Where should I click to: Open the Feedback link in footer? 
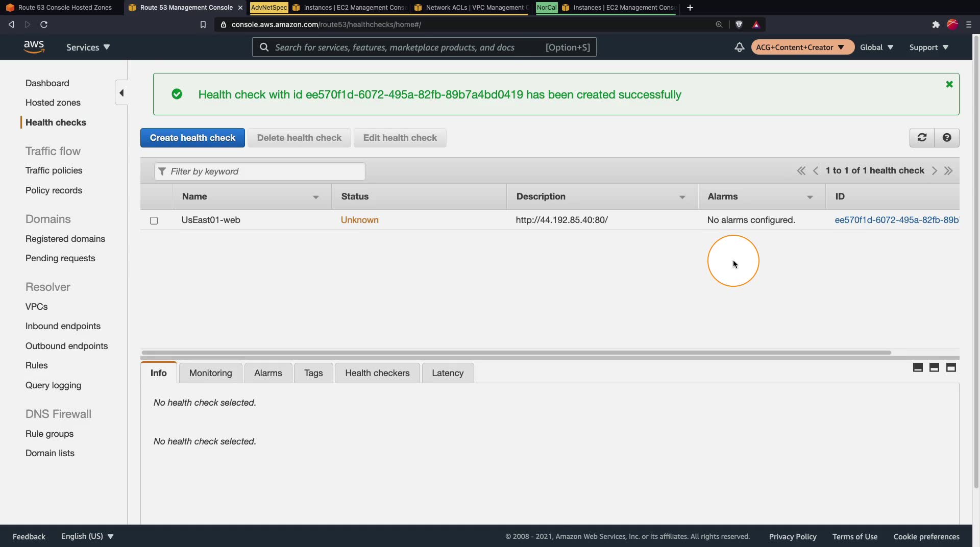click(x=29, y=536)
